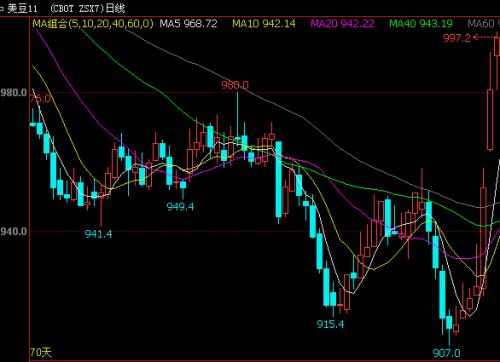This screenshot has width=500, height=362.
Task: Select the MA20 942.22 legend label
Action: coord(342,24)
